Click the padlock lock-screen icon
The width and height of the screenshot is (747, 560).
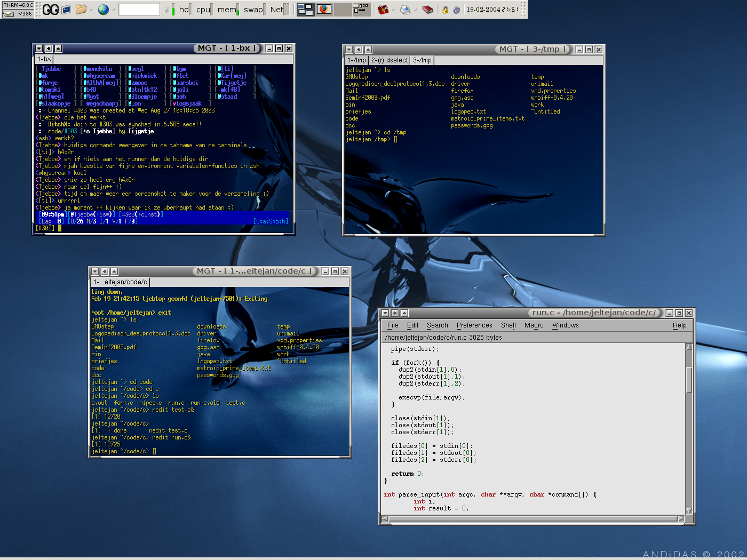pos(445,10)
